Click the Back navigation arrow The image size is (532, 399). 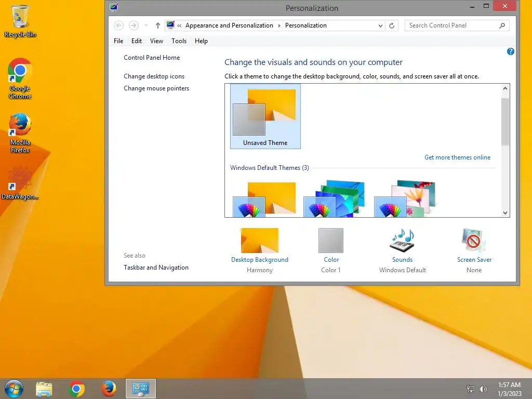tap(119, 25)
